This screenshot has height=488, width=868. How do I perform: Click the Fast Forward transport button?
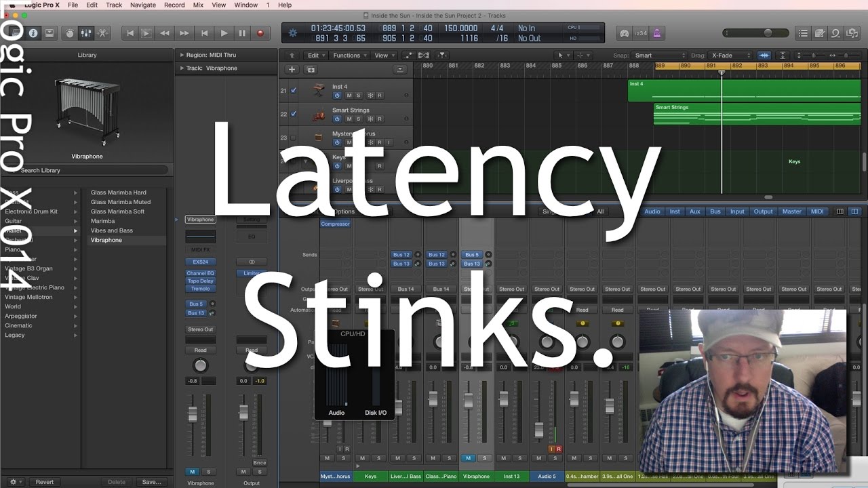pyautogui.click(x=184, y=33)
